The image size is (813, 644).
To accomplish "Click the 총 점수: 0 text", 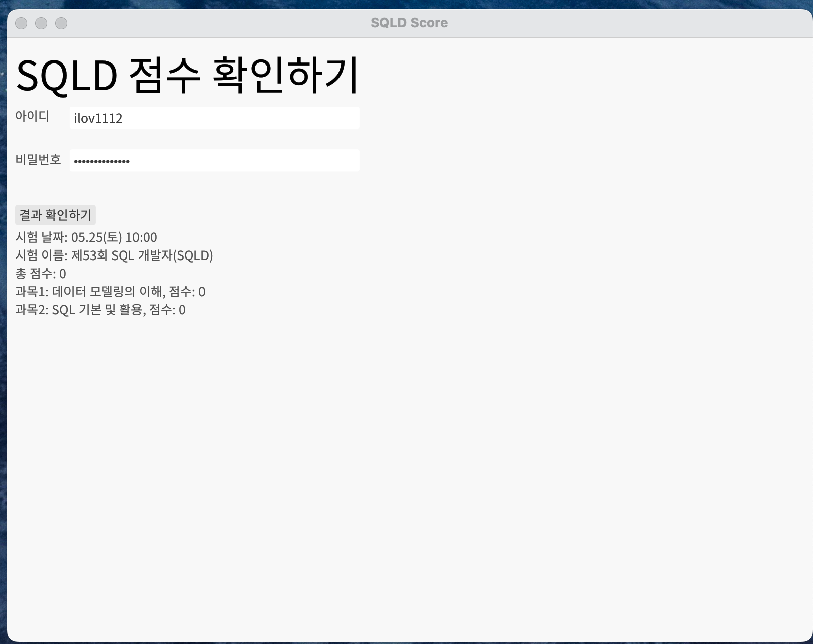I will [x=41, y=274].
